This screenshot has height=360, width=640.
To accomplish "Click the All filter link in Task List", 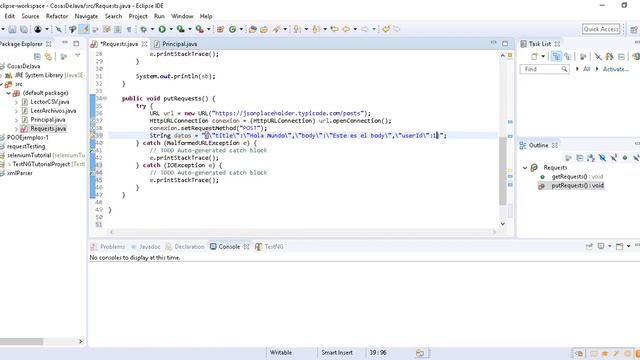I will tap(587, 69).
